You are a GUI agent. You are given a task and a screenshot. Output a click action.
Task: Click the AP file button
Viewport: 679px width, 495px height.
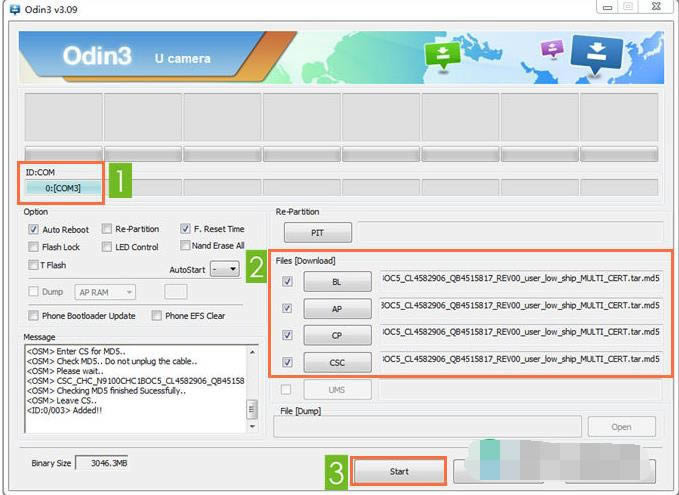click(x=336, y=309)
